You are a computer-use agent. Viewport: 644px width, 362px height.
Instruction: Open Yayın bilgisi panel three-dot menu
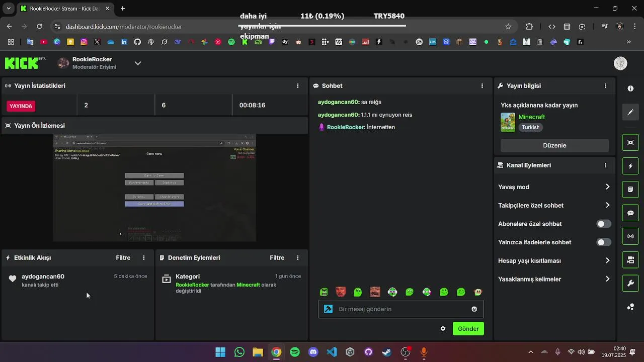coord(605,86)
